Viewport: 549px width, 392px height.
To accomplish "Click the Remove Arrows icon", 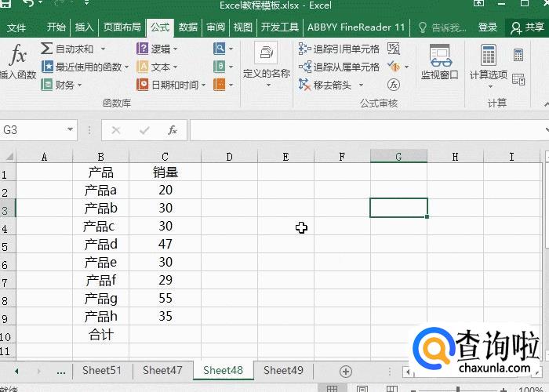I will (x=304, y=85).
